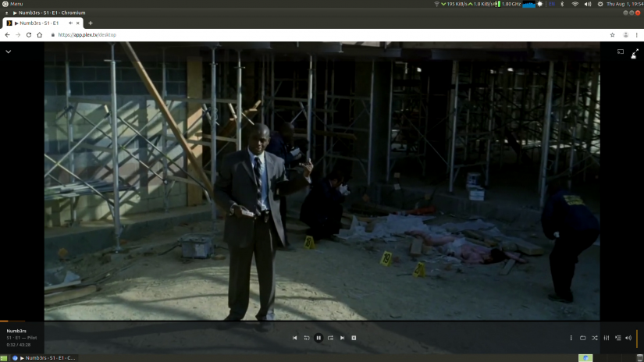Open the Wi-Fi network menu
This screenshot has width=644, height=362.
(575, 4)
